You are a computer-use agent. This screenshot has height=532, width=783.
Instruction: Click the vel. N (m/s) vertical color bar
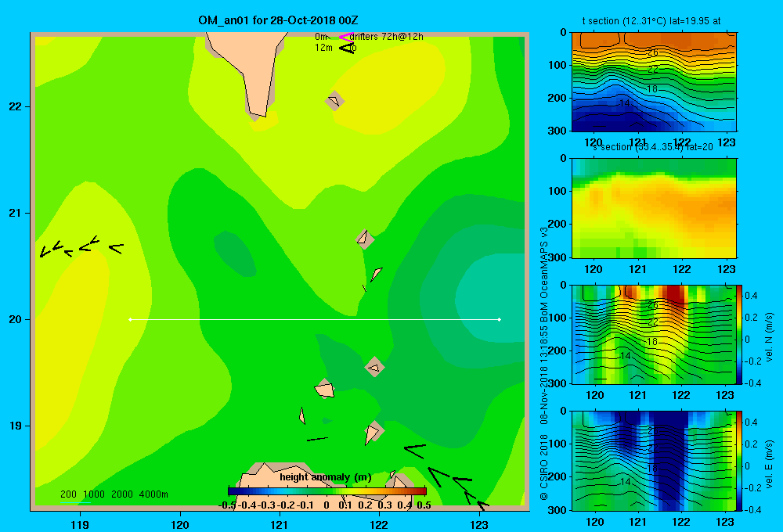click(x=740, y=334)
